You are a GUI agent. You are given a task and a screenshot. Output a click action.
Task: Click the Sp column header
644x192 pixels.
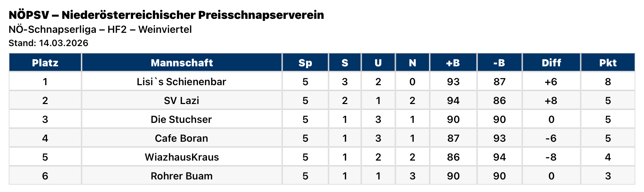[x=305, y=63]
